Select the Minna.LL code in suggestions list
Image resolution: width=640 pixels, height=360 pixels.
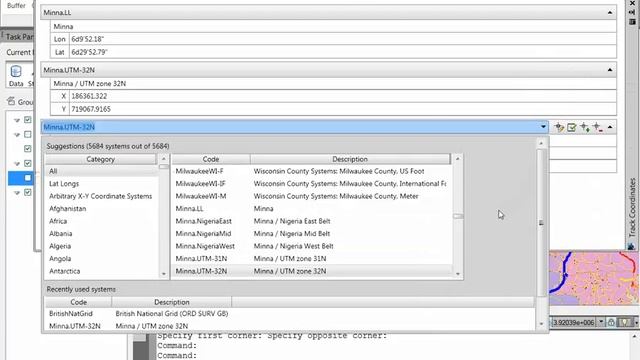[189, 209]
